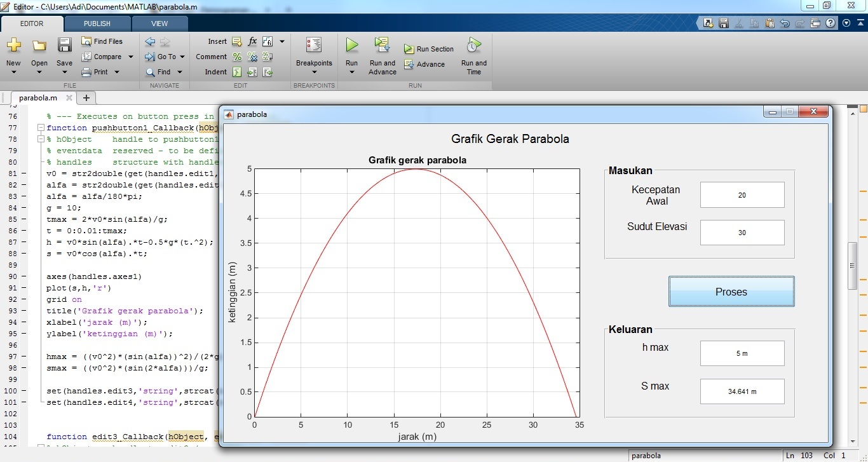
Task: Switch to the VIEW tab
Action: point(159,24)
